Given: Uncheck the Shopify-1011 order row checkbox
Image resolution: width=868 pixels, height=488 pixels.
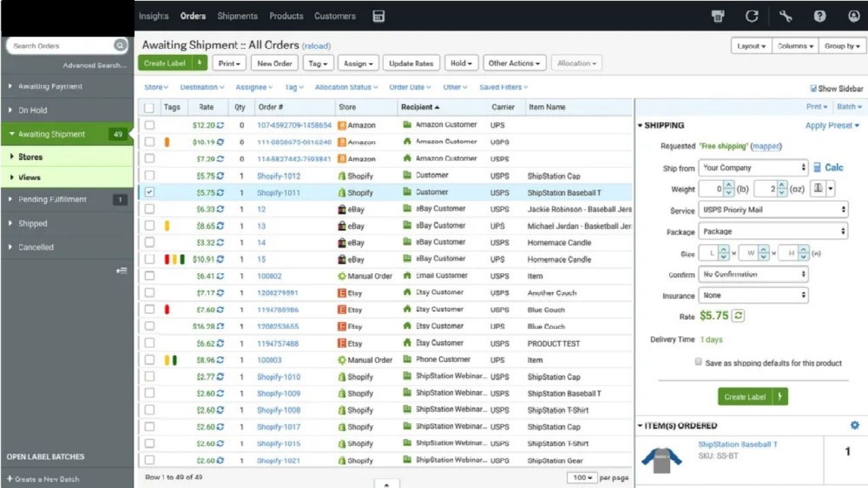Looking at the screenshot, I should point(149,192).
